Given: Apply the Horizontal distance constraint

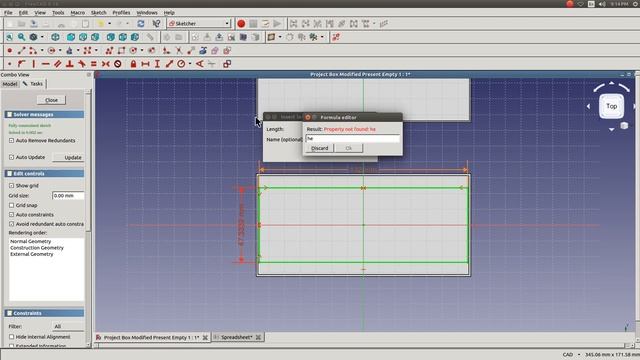Looking at the screenshot, I should point(145,64).
